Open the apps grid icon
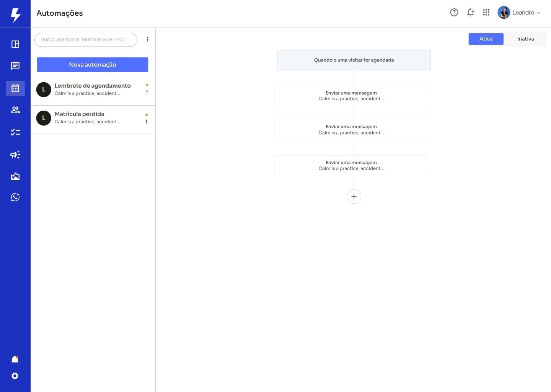This screenshot has width=551, height=392. (486, 13)
